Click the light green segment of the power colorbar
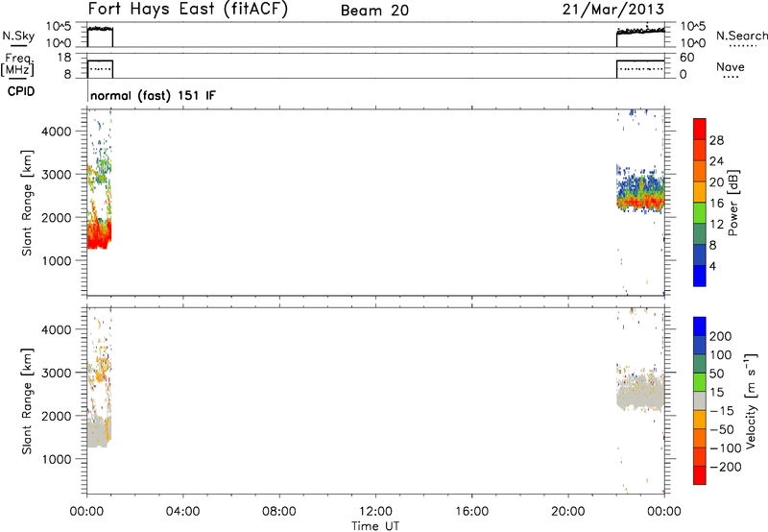768x532 pixels. tap(700, 212)
